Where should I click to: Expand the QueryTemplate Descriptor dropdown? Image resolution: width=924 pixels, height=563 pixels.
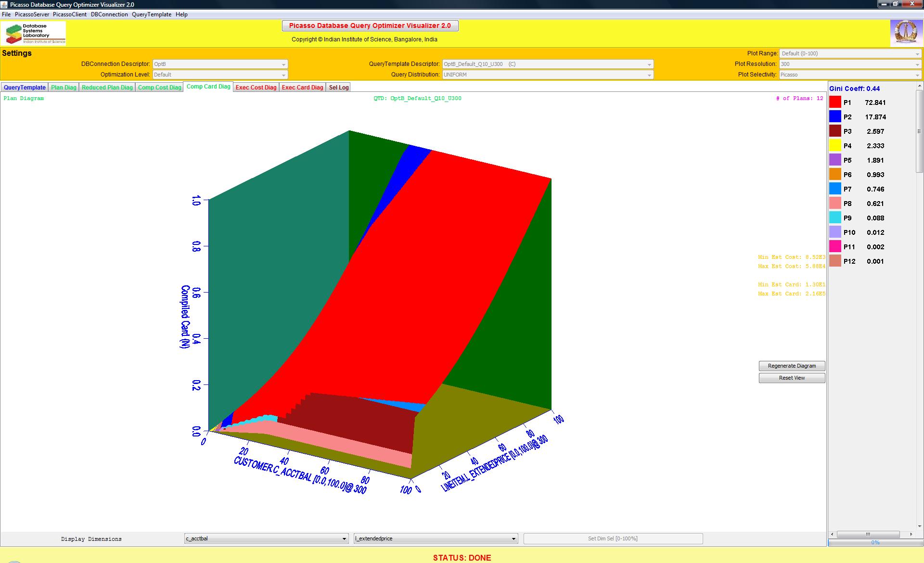point(548,64)
